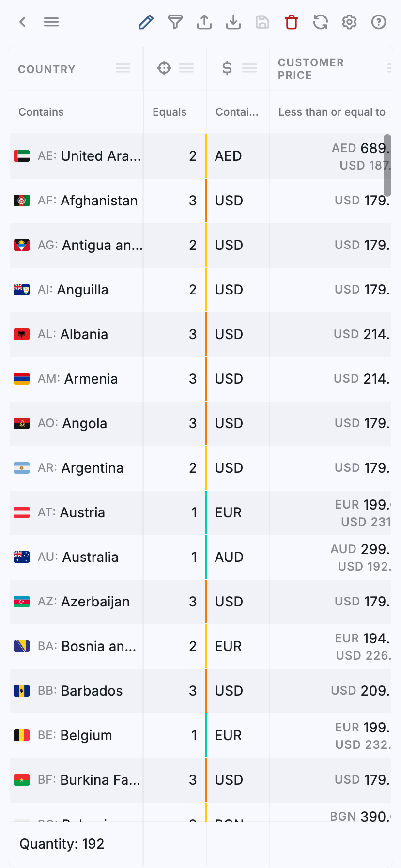Click the upload arrow icon
Viewport: 401px width, 868px height.
(x=204, y=22)
